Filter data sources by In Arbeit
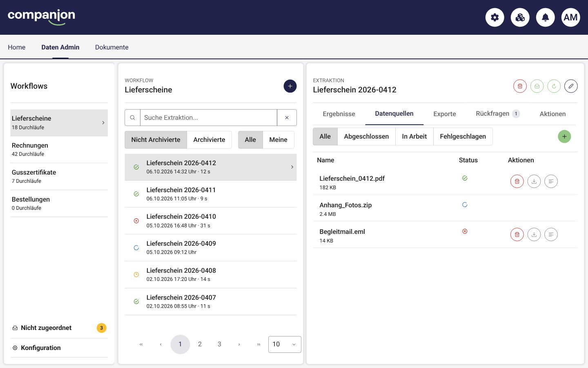The width and height of the screenshot is (588, 368). point(414,137)
